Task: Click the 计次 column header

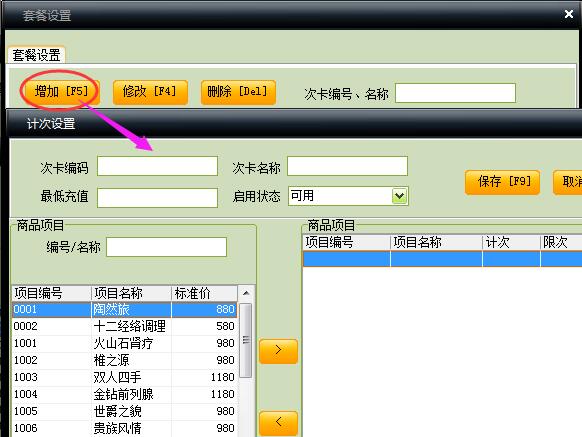Action: tap(511, 242)
